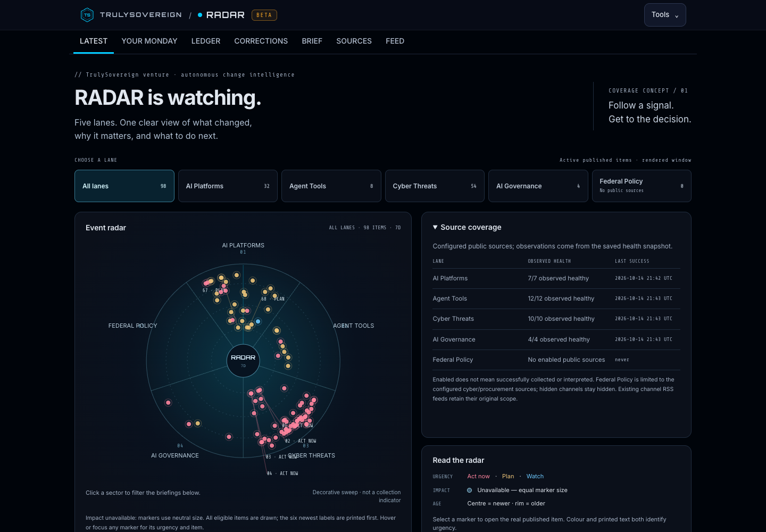
Task: Collapse the Source coverage panel triangle
Action: tap(435, 227)
